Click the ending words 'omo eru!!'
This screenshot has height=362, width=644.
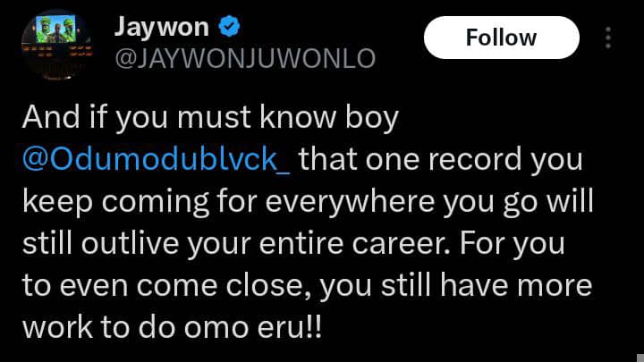pos(252,327)
